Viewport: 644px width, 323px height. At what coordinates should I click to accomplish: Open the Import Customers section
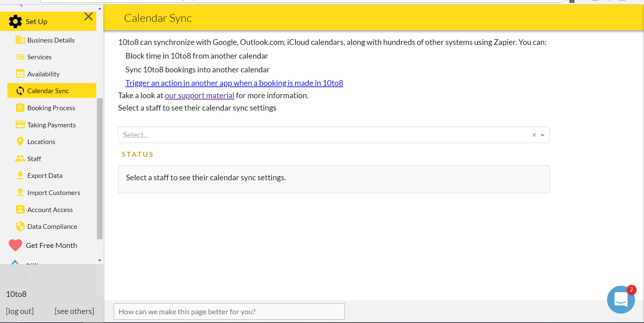(54, 193)
